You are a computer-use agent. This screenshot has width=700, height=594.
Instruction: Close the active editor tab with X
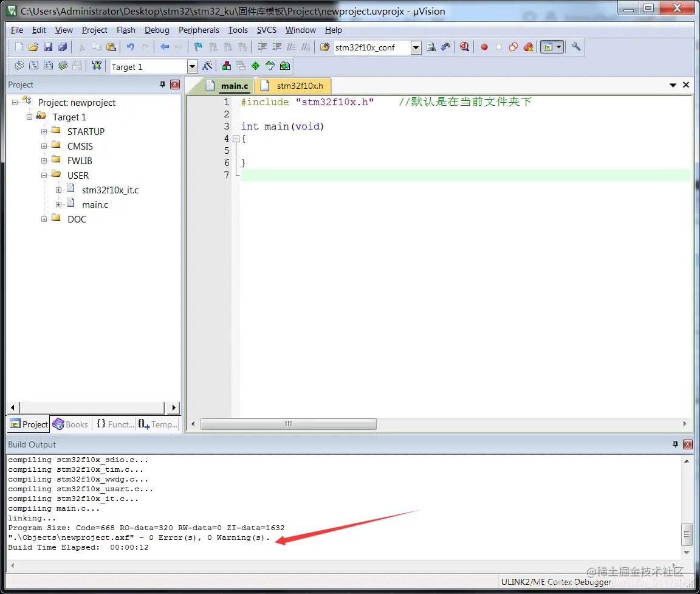(686, 85)
